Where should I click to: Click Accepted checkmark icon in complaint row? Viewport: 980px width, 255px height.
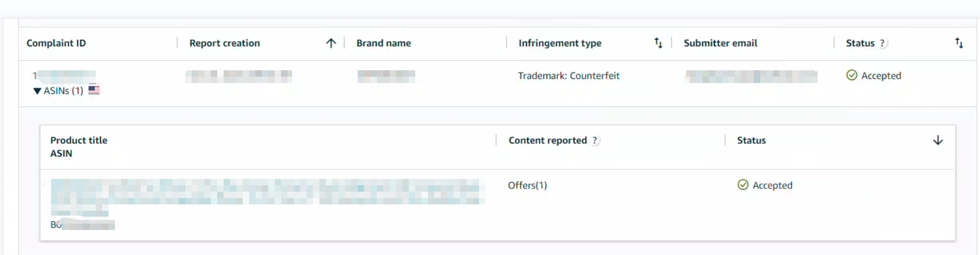[852, 76]
